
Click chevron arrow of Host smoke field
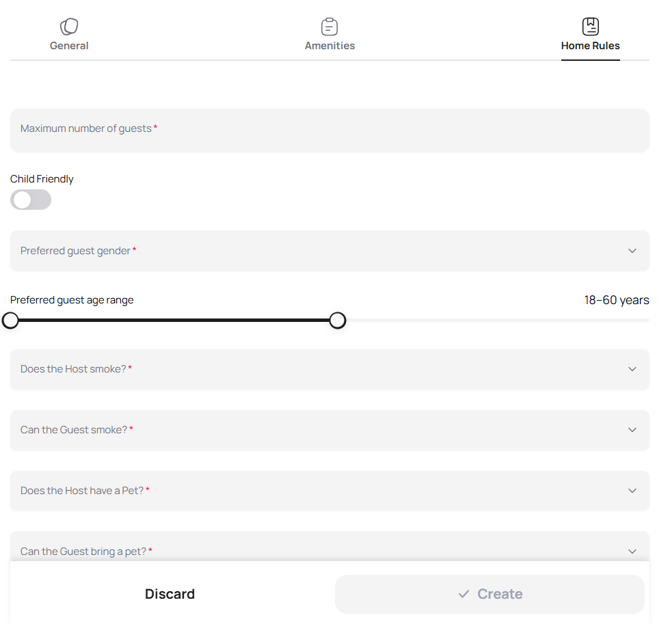(x=632, y=369)
